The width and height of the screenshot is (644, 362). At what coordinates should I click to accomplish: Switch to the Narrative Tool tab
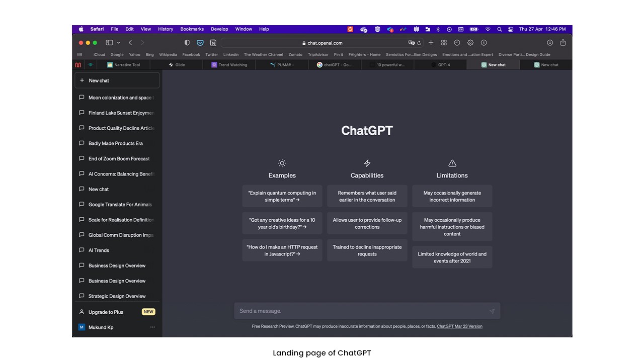point(123,65)
